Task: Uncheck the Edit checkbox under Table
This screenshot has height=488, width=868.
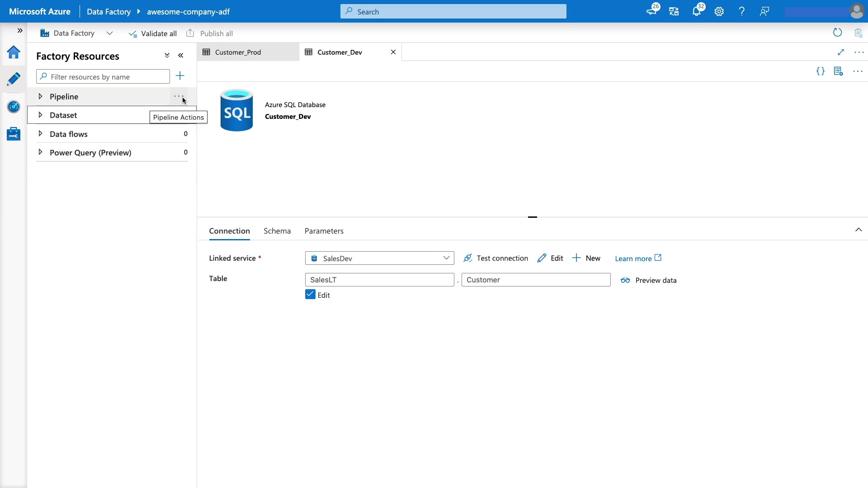Action: [x=310, y=295]
